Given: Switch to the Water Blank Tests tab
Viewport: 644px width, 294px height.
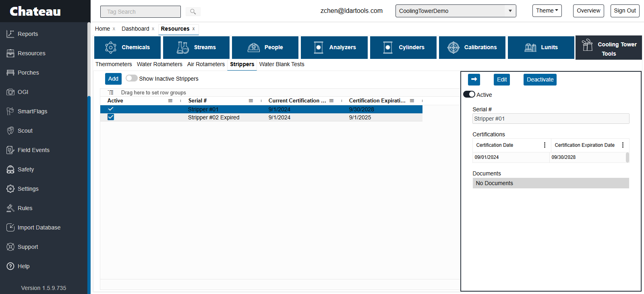Looking at the screenshot, I should coord(282,64).
